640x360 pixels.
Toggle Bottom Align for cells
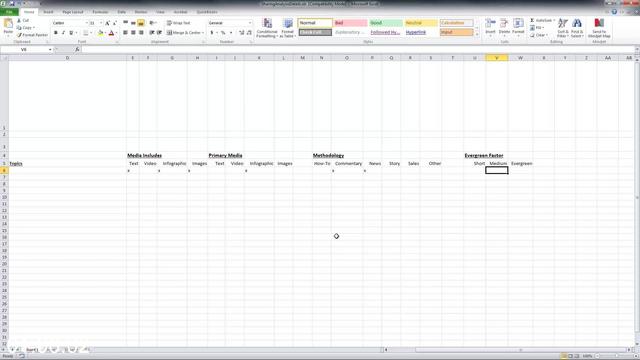pos(141,23)
